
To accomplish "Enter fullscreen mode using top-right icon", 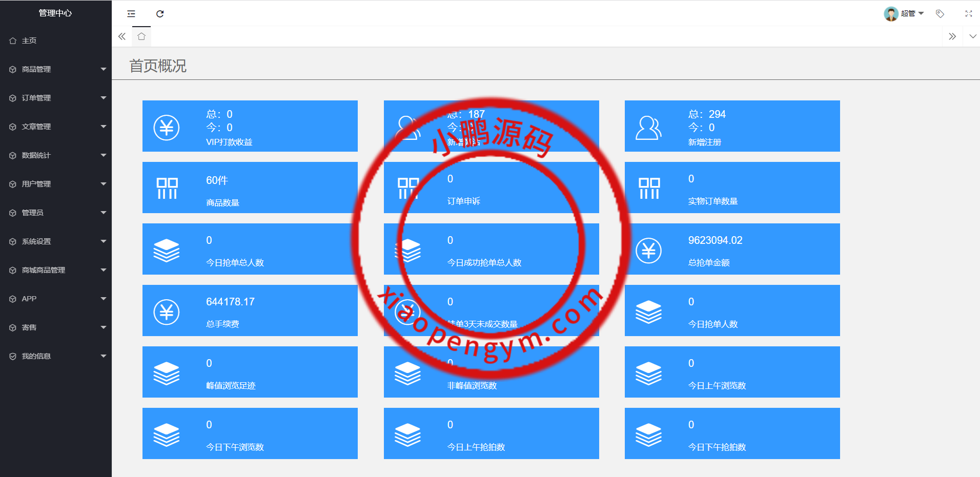I will click(x=968, y=14).
